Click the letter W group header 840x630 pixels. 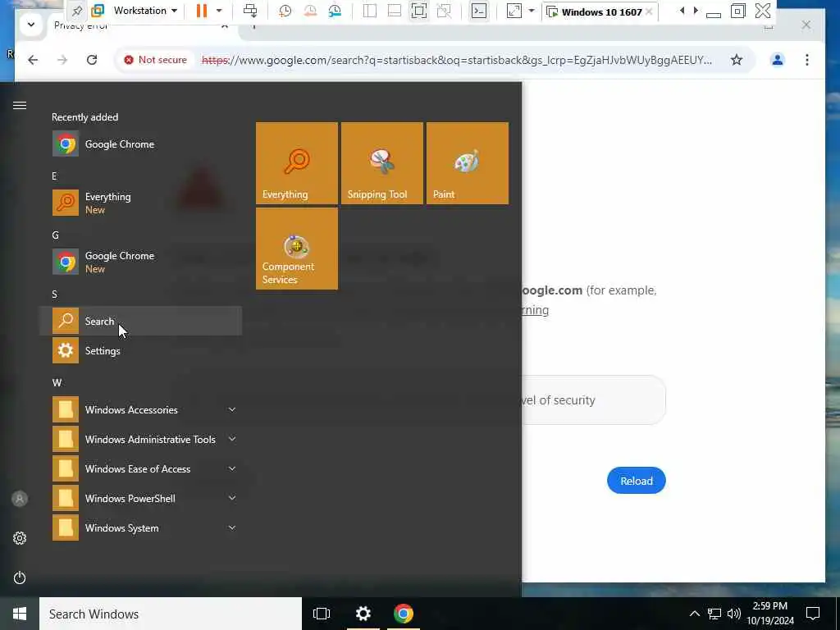(x=57, y=382)
